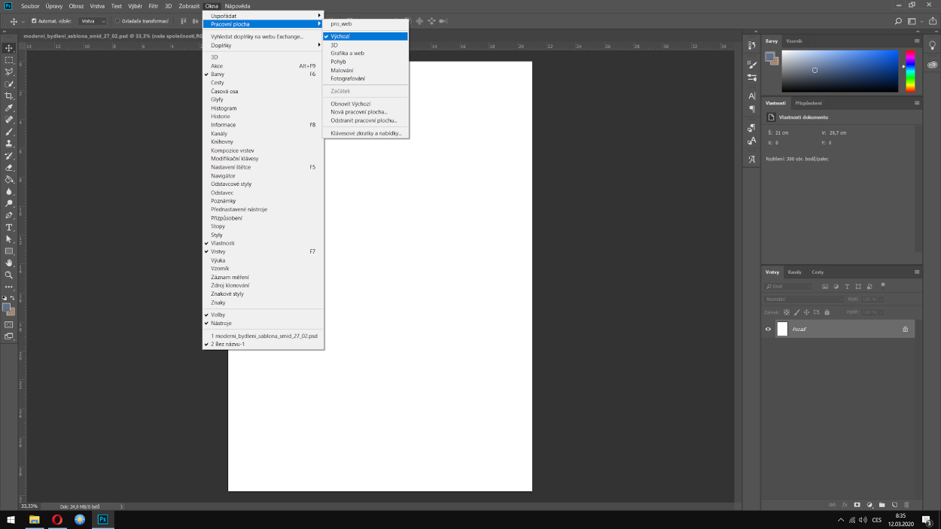Click the create new layer icon
Image resolution: width=941 pixels, height=529 pixels.
(894, 505)
